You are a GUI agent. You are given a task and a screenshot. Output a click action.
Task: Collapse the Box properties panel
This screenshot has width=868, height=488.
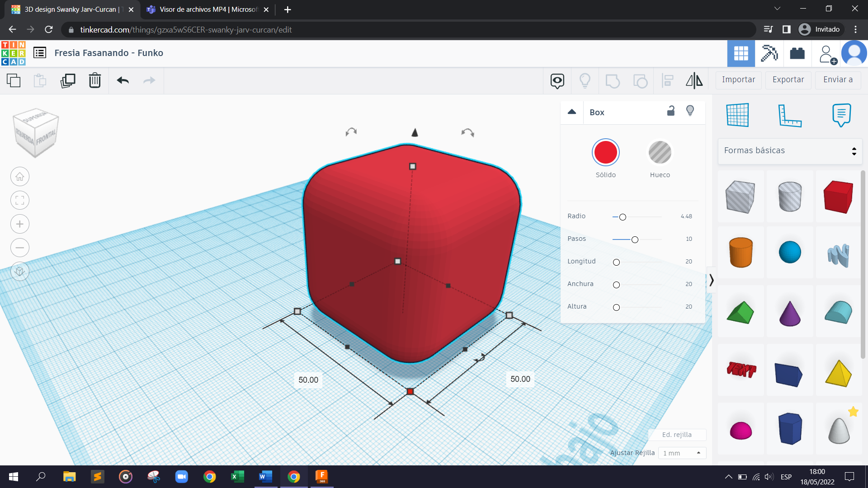[x=572, y=112]
